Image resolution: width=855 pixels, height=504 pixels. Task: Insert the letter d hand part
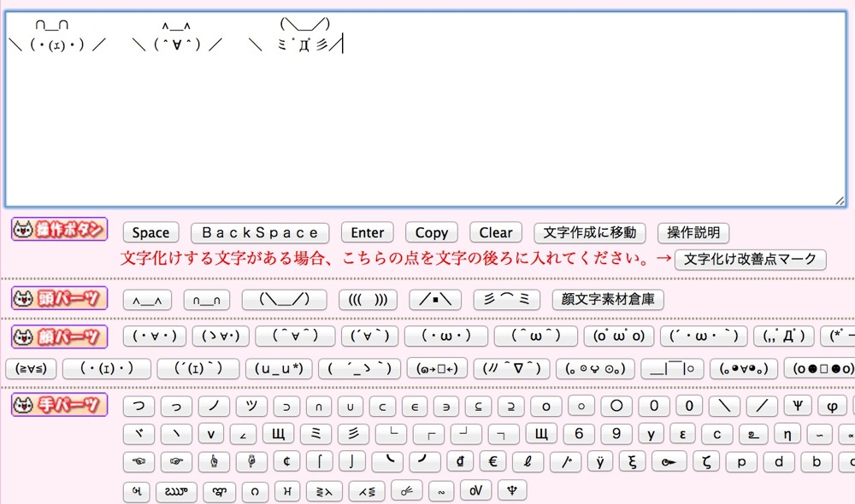click(779, 462)
